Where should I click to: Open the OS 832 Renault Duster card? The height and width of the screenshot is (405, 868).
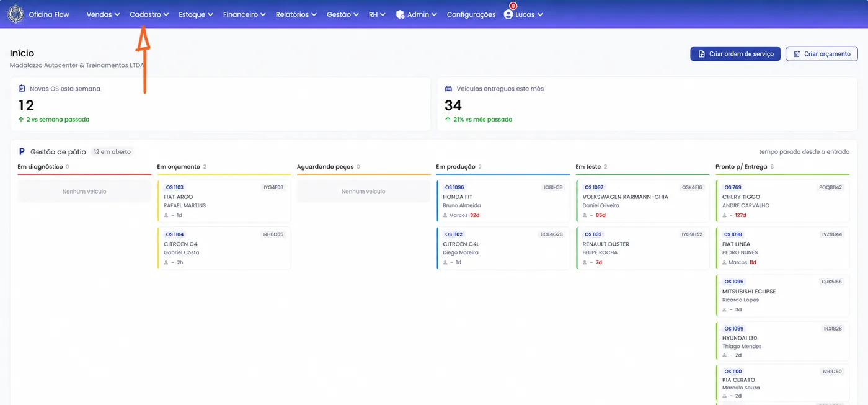pos(642,249)
